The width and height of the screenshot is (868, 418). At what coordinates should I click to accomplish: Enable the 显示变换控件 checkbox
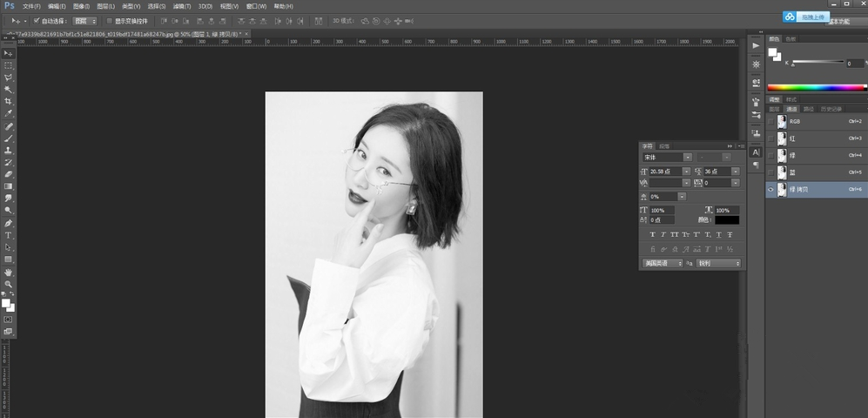pyautogui.click(x=109, y=20)
